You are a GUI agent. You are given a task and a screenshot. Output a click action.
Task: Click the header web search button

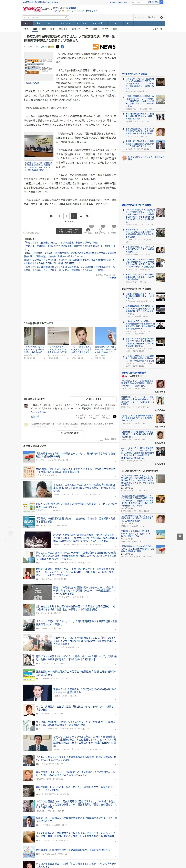pos(161,2)
